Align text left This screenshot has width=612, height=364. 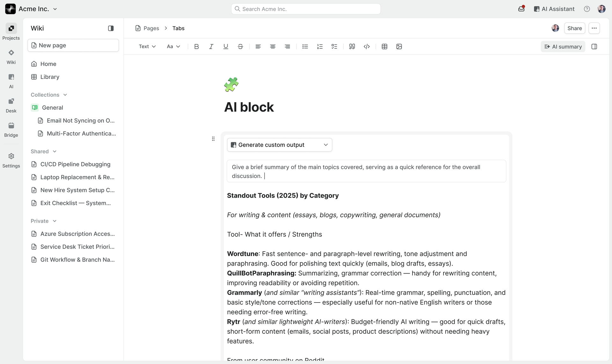click(258, 46)
